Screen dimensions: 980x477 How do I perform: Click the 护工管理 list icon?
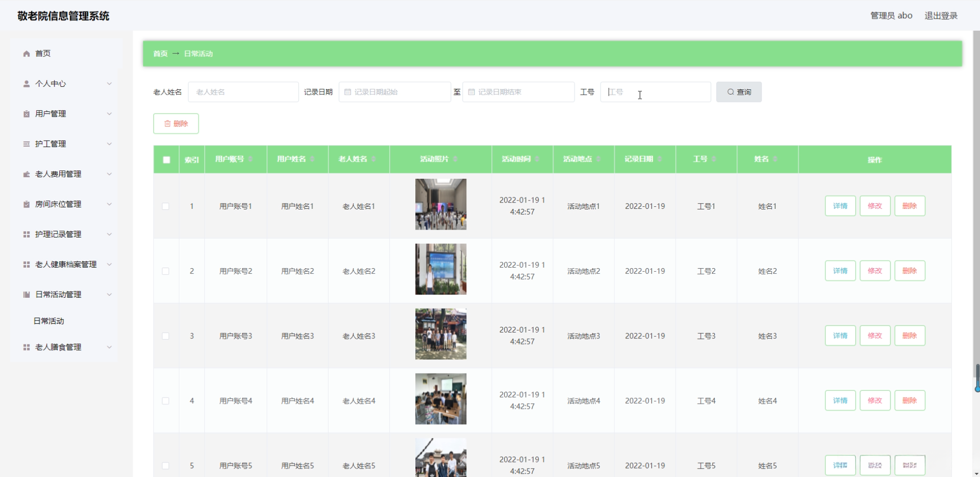click(27, 144)
